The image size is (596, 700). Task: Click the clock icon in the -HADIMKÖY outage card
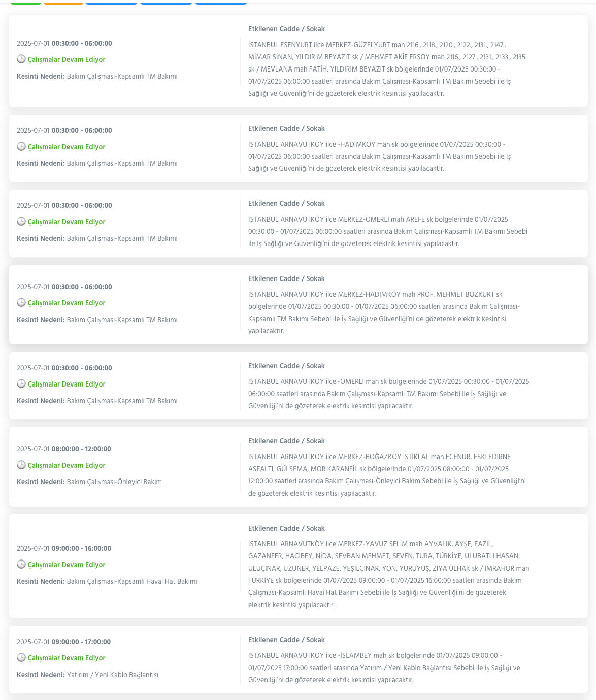21,146
